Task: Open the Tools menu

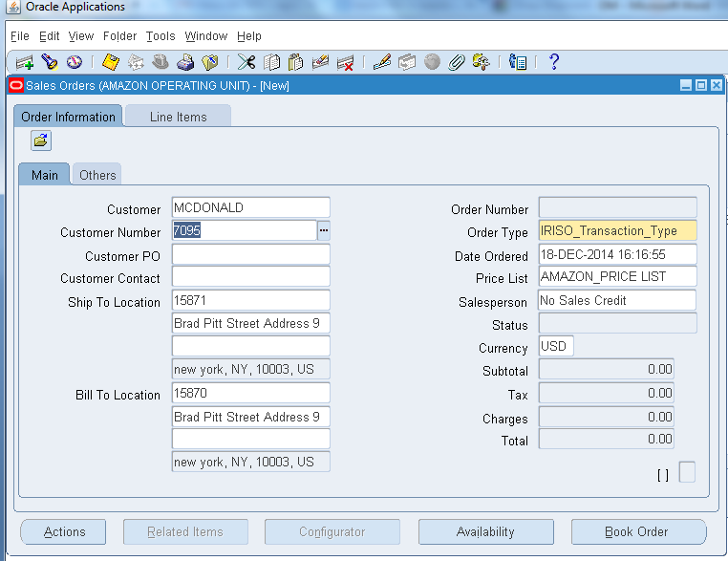Action: (161, 36)
